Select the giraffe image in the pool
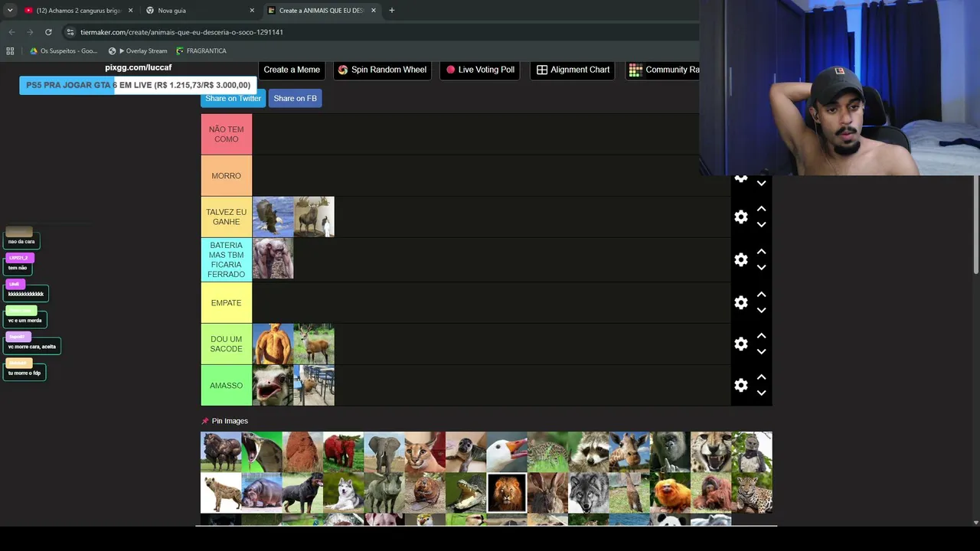The width and height of the screenshot is (980, 551). point(629,452)
